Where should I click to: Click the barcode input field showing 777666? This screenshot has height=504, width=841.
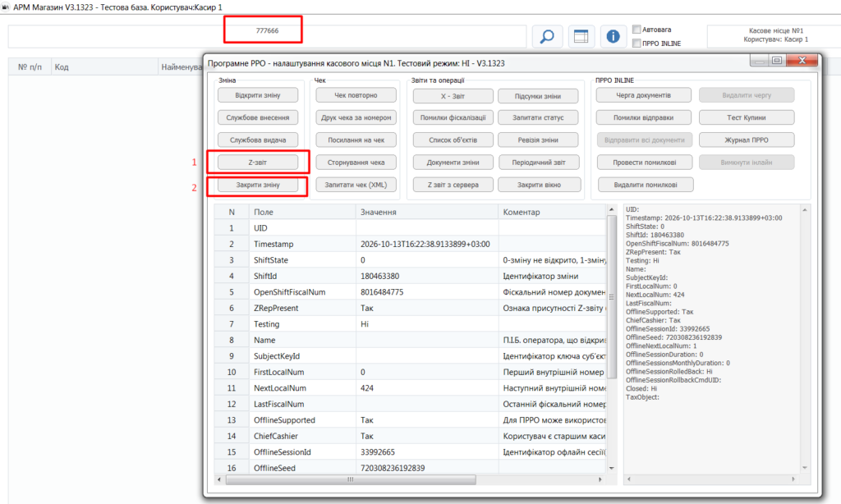pos(267,36)
